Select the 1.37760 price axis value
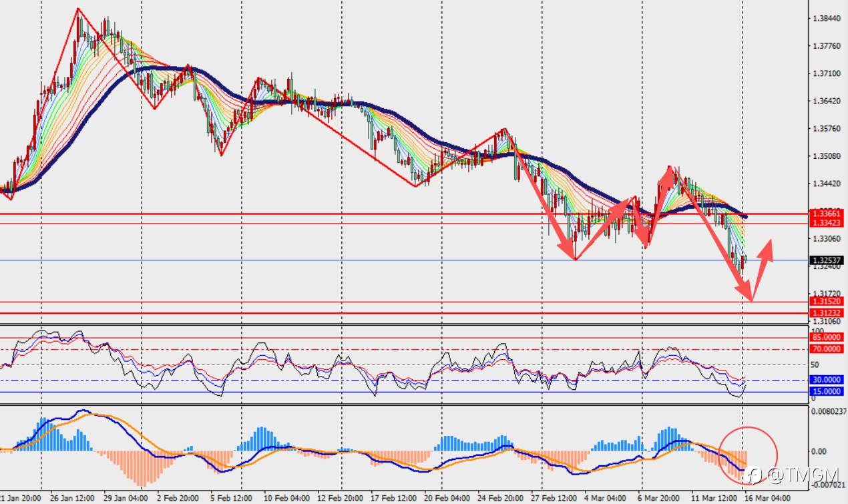This screenshot has width=848, height=504. 827,46
